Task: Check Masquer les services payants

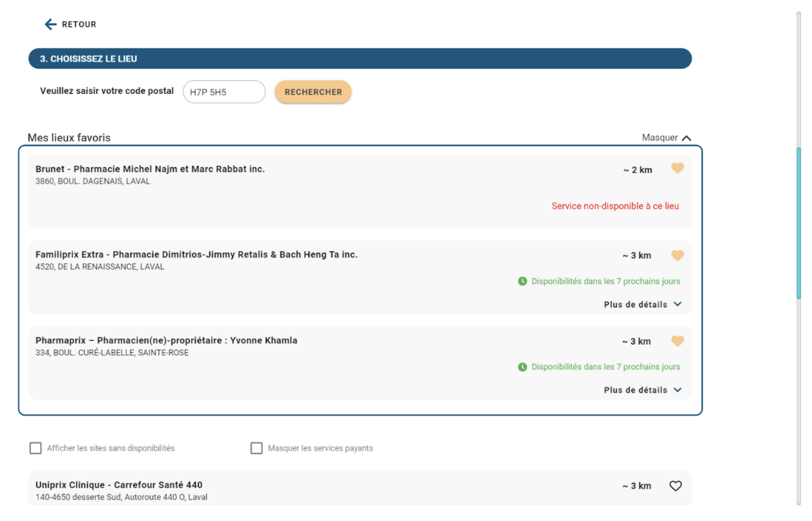Action: 256,448
